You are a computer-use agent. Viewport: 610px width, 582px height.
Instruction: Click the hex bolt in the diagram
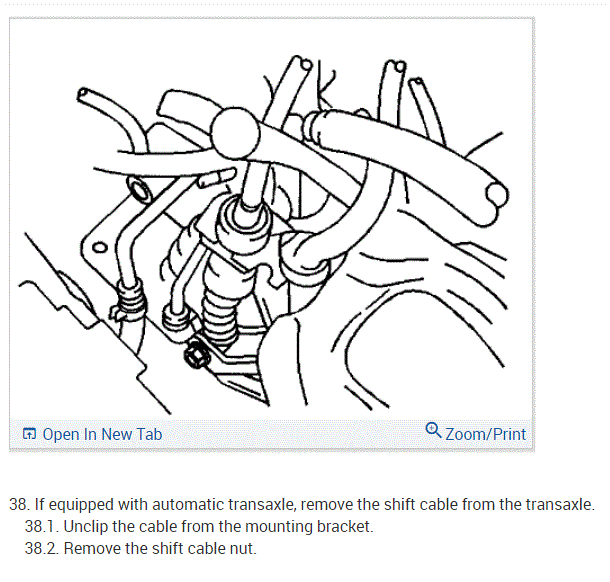tap(196, 355)
